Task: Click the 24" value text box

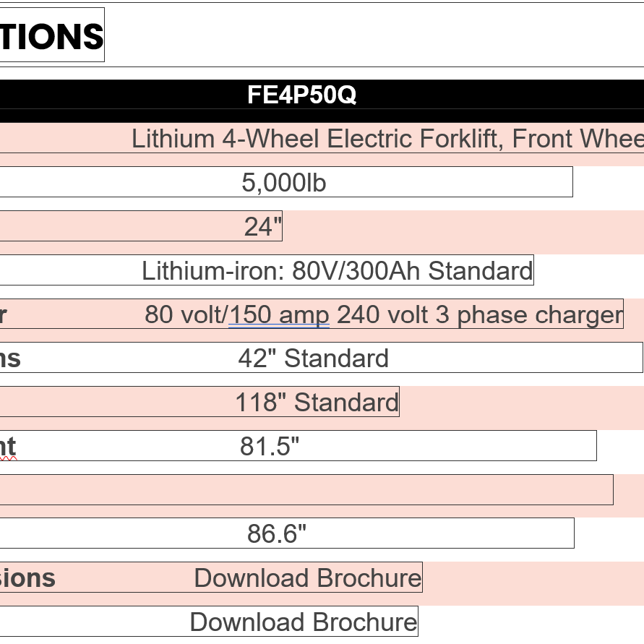Action: [x=262, y=227]
